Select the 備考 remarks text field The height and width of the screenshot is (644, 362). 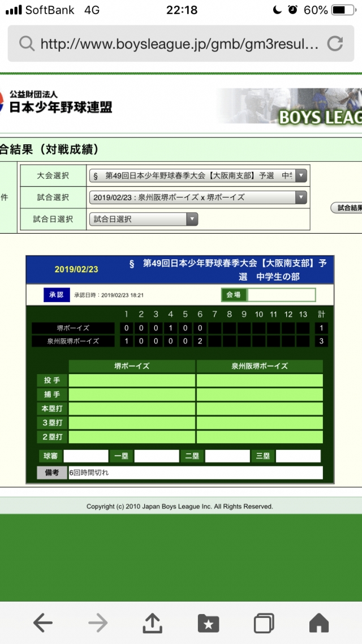(195, 473)
